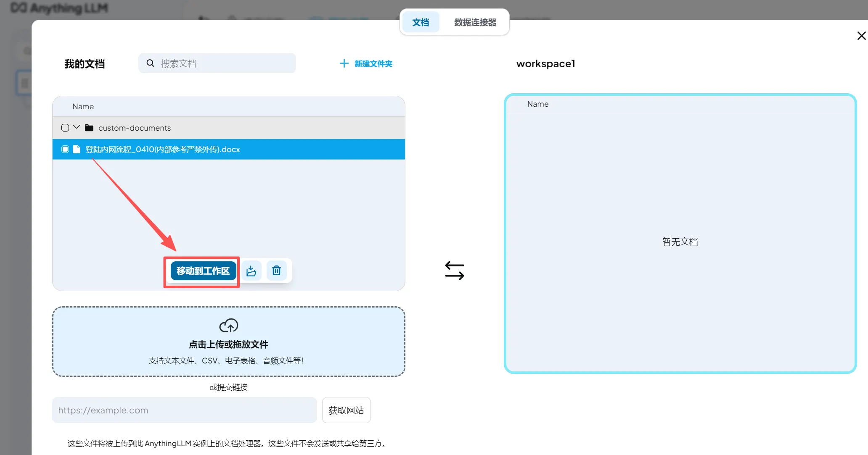Close the document manager dialog

pos(861,36)
